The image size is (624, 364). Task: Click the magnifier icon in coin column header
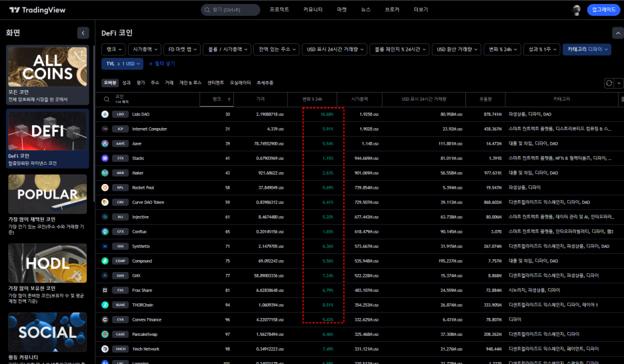[107, 99]
